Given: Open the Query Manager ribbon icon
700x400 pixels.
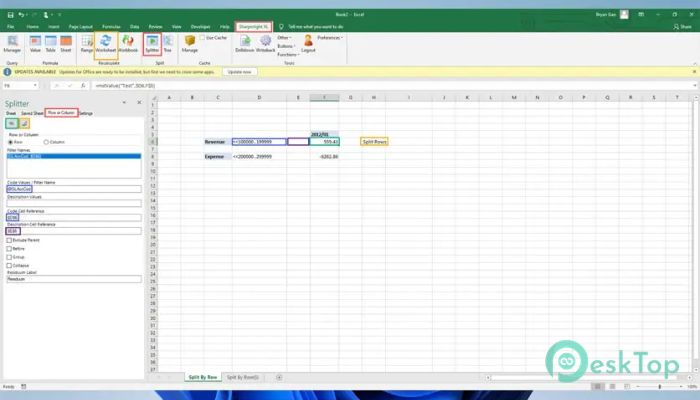Looking at the screenshot, I should pyautogui.click(x=12, y=44).
